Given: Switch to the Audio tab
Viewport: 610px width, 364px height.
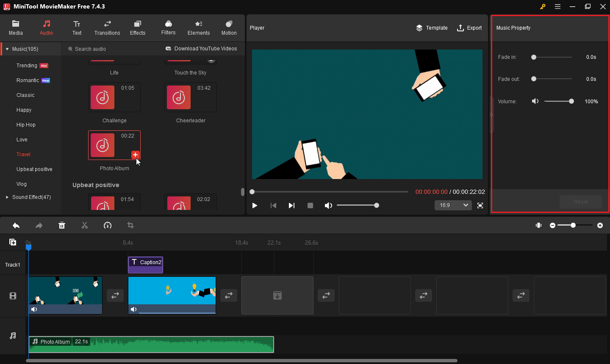Looking at the screenshot, I should (46, 28).
